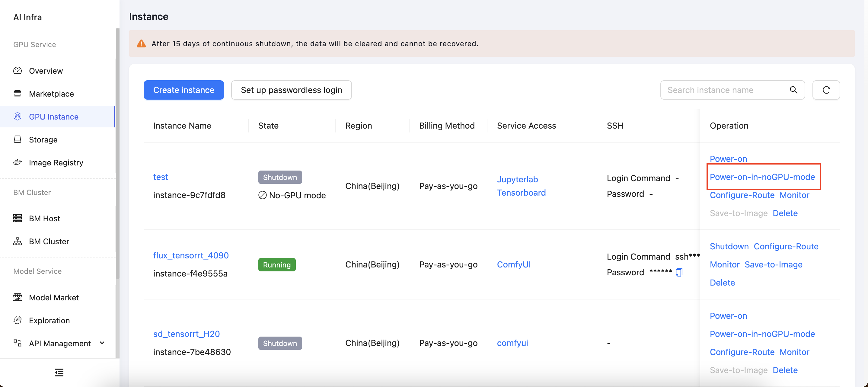
Task: Click Save-to-Image for flux_tensorrt_4090
Action: click(773, 264)
